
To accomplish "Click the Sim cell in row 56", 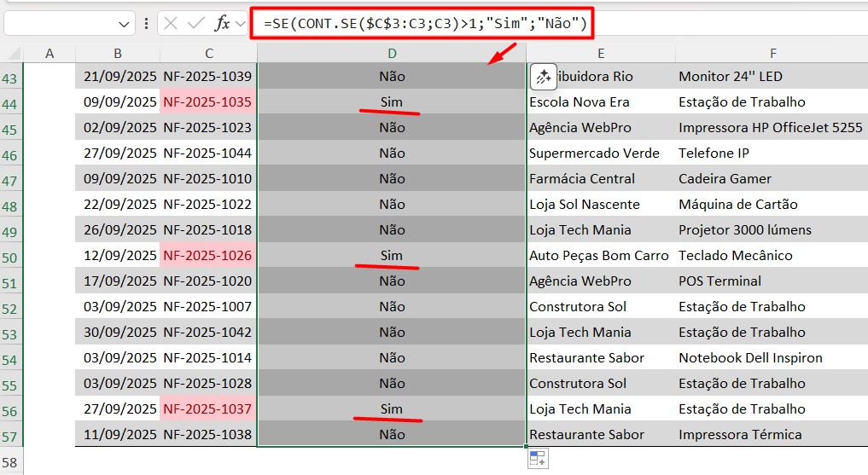I will coord(392,409).
